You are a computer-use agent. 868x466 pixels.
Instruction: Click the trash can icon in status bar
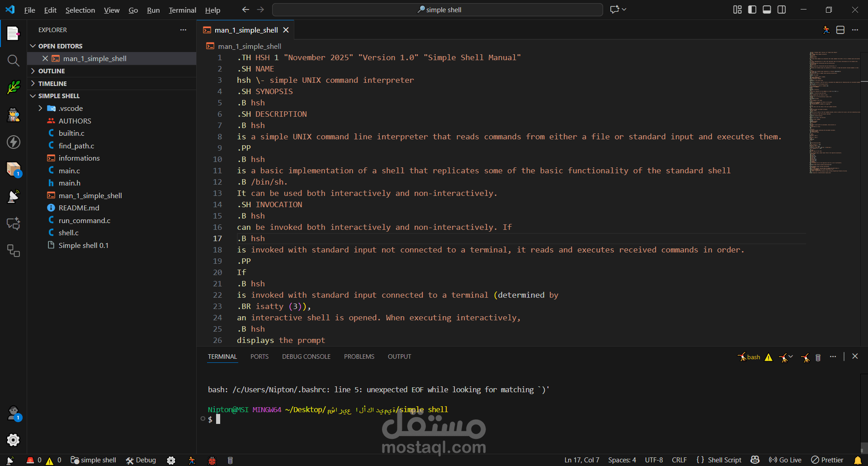pyautogui.click(x=230, y=460)
